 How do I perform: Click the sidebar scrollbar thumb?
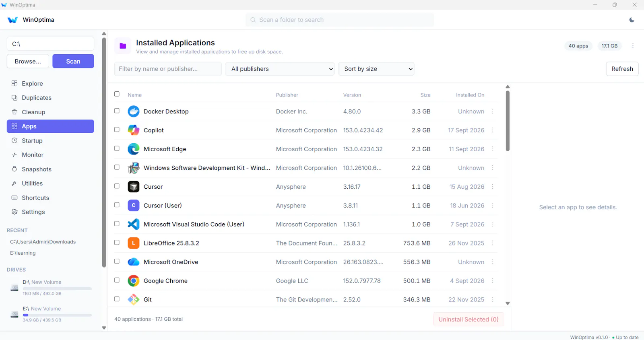click(104, 152)
